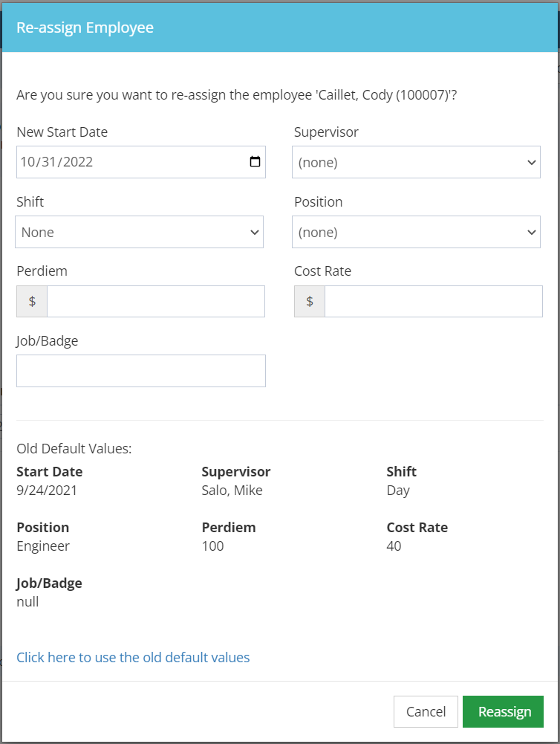The height and width of the screenshot is (744, 560).
Task: Click the Re-assign Employee dialog title
Action: click(x=85, y=28)
